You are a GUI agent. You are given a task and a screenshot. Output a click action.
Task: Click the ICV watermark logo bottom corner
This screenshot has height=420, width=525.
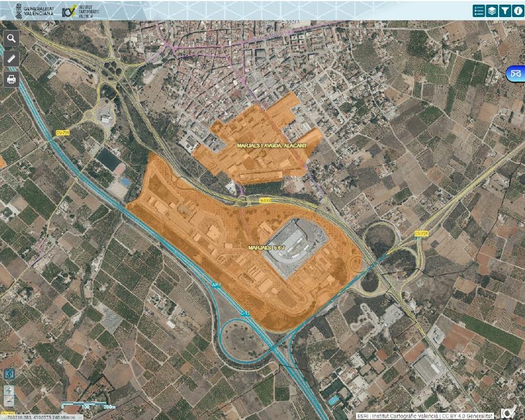pyautogui.click(x=509, y=411)
